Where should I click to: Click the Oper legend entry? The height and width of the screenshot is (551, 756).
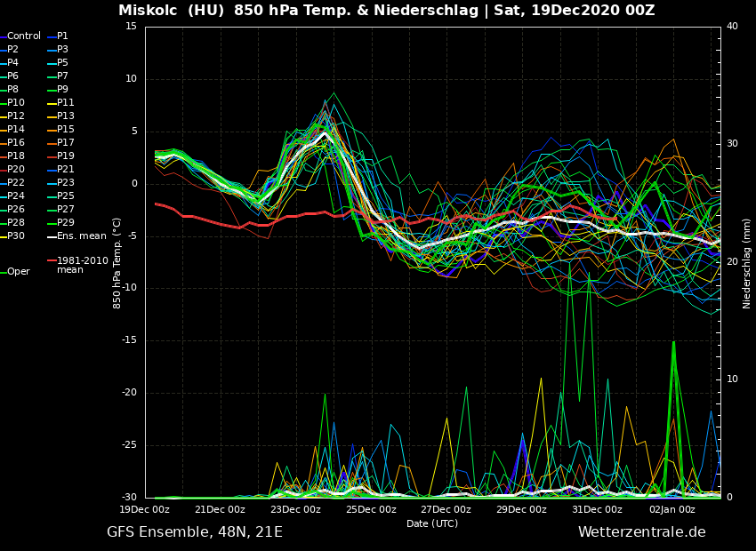click(18, 272)
